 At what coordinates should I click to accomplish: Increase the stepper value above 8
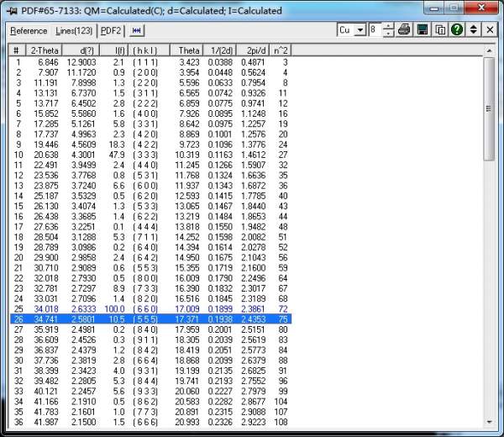[389, 27]
